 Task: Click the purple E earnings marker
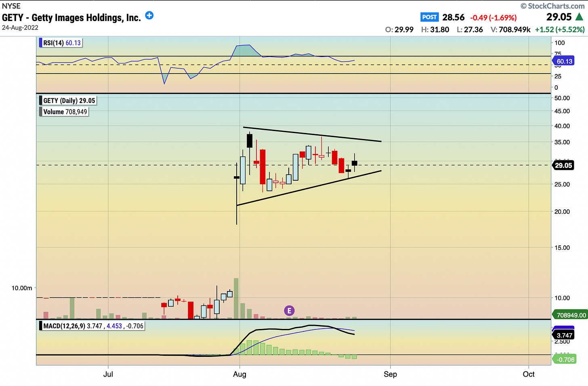point(289,310)
